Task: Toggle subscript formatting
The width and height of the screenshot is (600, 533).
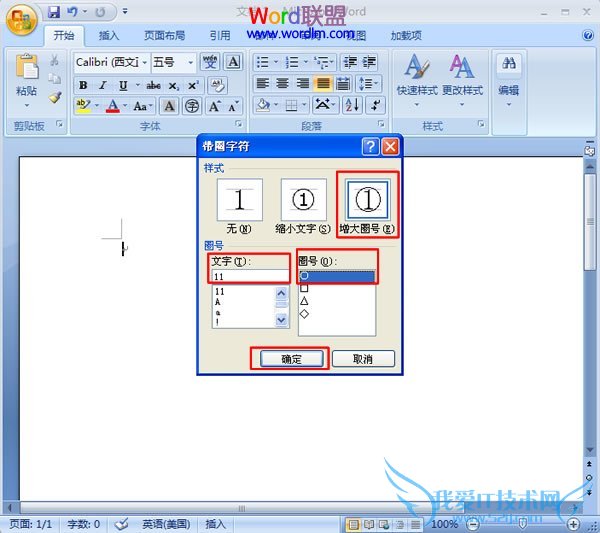Action: 173,85
